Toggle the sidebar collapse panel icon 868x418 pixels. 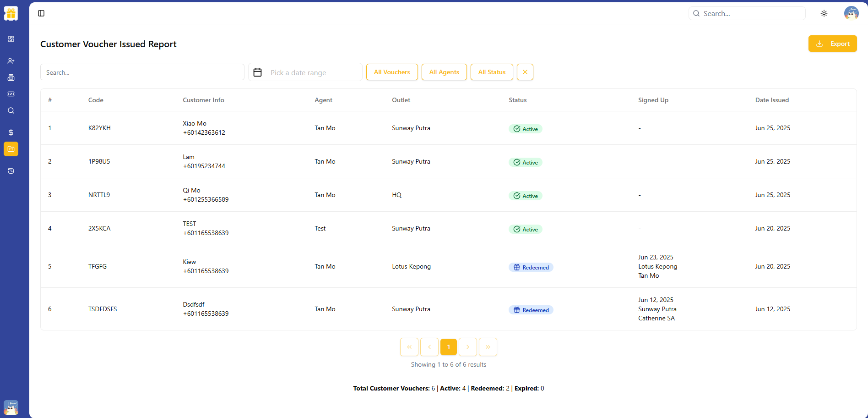(x=41, y=13)
